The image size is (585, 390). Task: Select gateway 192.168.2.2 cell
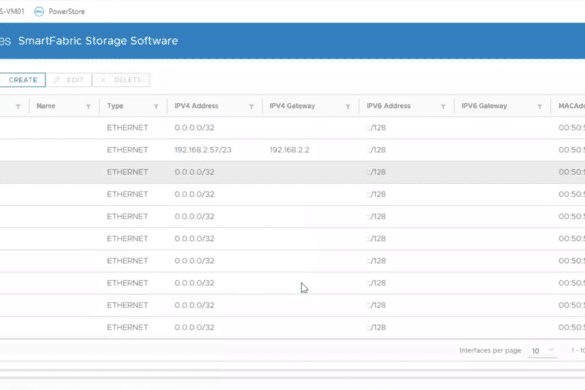[x=290, y=150]
